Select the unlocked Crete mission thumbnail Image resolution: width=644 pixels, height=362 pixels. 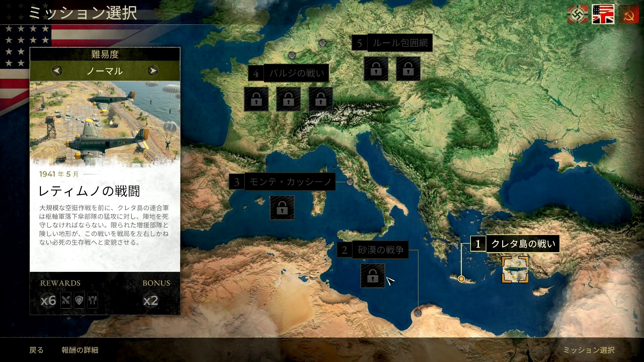point(515,270)
